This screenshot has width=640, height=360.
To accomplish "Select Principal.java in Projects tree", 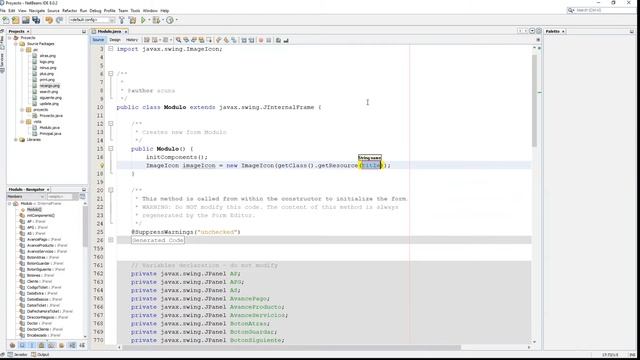I will tap(50, 133).
